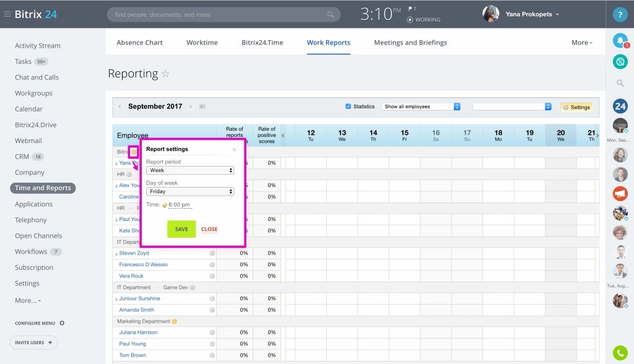Open Vera Rouk employee link
The width and height of the screenshot is (634, 364).
pos(131,276)
